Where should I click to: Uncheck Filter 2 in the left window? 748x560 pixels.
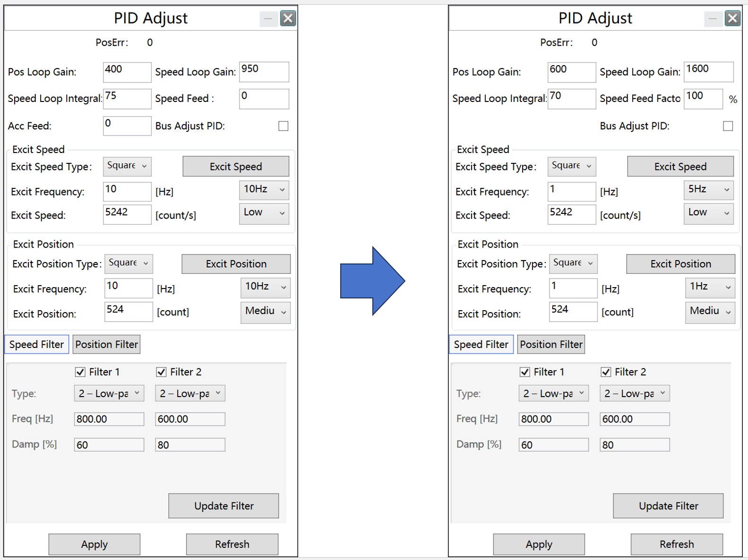pyautogui.click(x=161, y=372)
